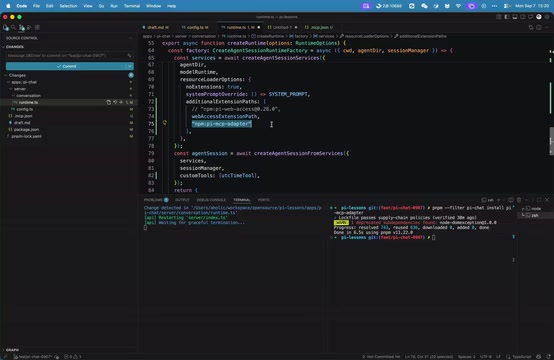554x360 pixels.
Task: Toggle the primary sidebar layout icon
Action: pos(507,17)
